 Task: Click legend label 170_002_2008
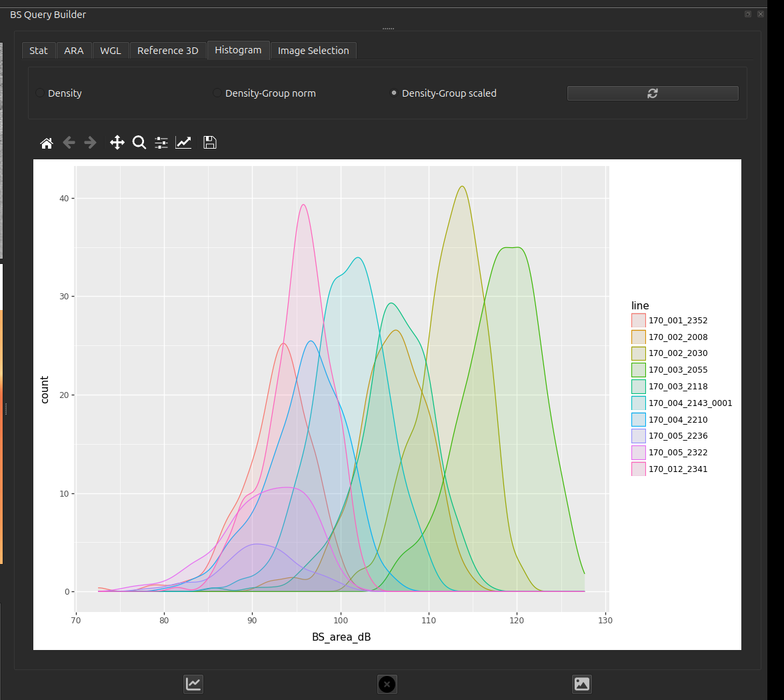pos(678,337)
